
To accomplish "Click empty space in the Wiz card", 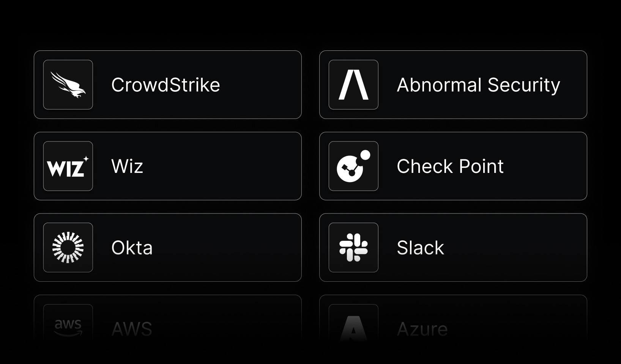I will [228, 166].
